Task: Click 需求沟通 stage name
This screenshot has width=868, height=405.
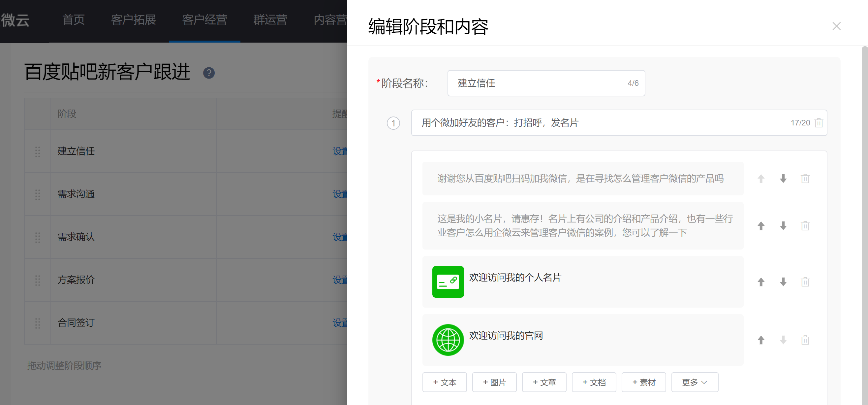Action: tap(76, 194)
